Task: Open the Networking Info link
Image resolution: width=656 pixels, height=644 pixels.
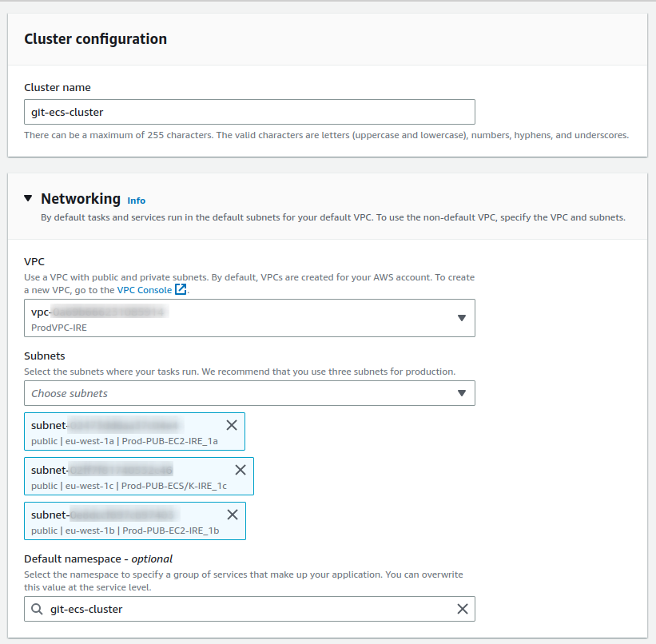Action: click(x=137, y=201)
